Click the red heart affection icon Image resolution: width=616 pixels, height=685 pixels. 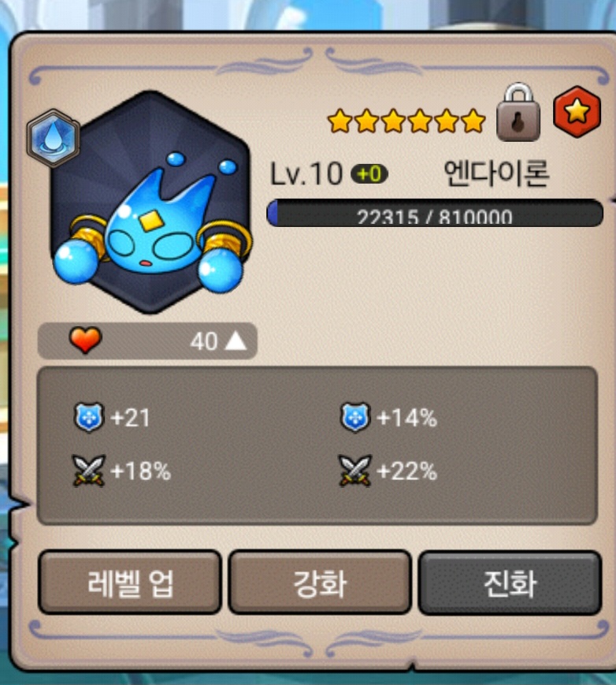(86, 340)
